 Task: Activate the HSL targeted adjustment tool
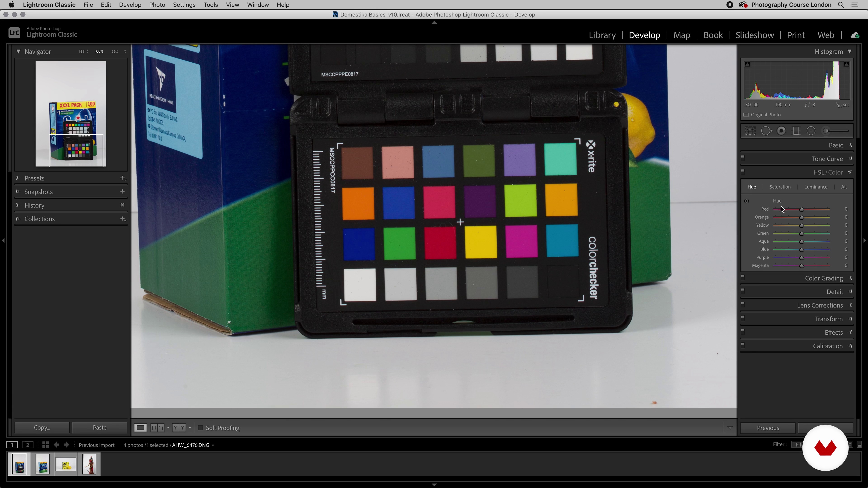coord(747,201)
